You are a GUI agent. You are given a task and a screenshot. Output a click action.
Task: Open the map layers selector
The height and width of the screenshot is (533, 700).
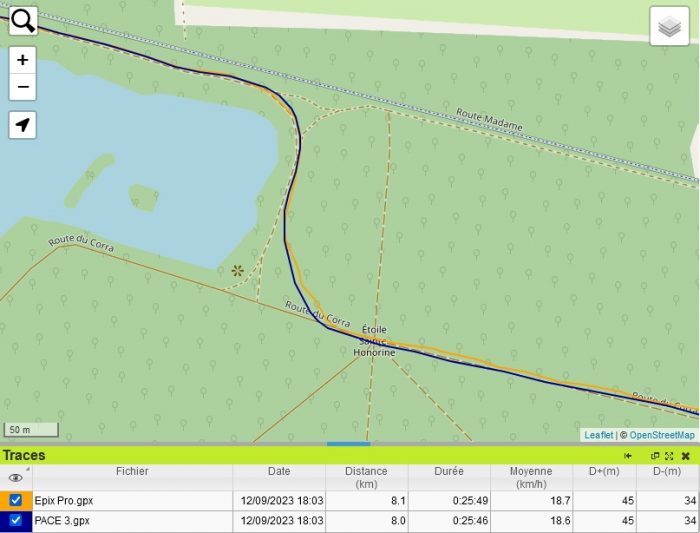click(x=671, y=26)
